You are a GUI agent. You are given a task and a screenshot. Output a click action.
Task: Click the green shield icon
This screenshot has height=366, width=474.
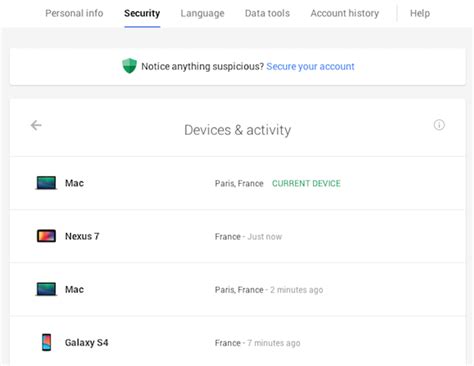(x=129, y=65)
